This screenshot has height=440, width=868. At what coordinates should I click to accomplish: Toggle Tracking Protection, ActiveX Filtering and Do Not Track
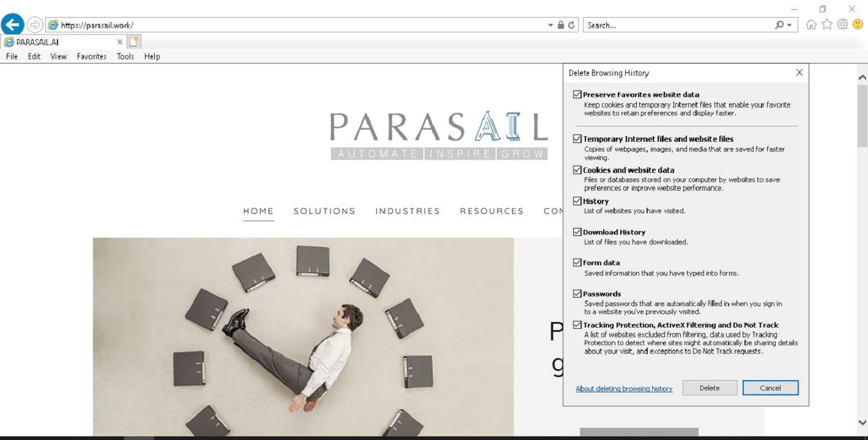pos(577,325)
